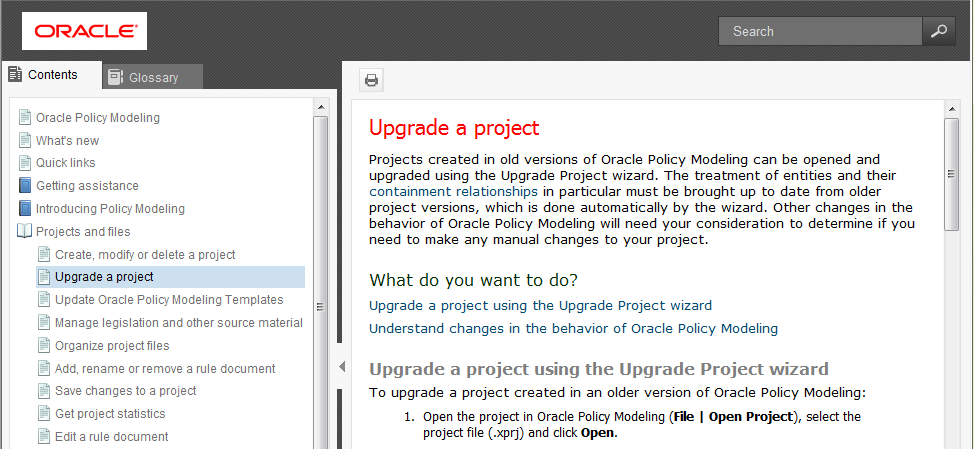Click the Contents tab icon
This screenshot has height=449, width=974.
pos(15,75)
